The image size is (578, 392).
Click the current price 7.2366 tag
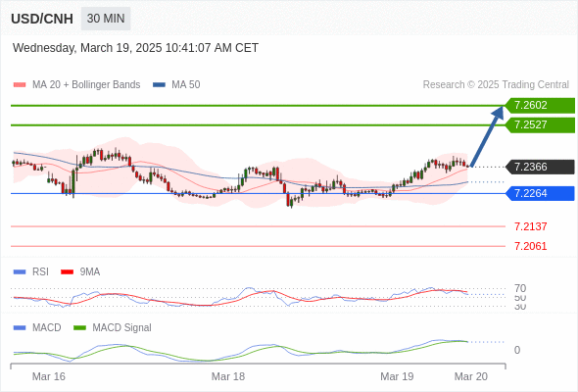540,167
